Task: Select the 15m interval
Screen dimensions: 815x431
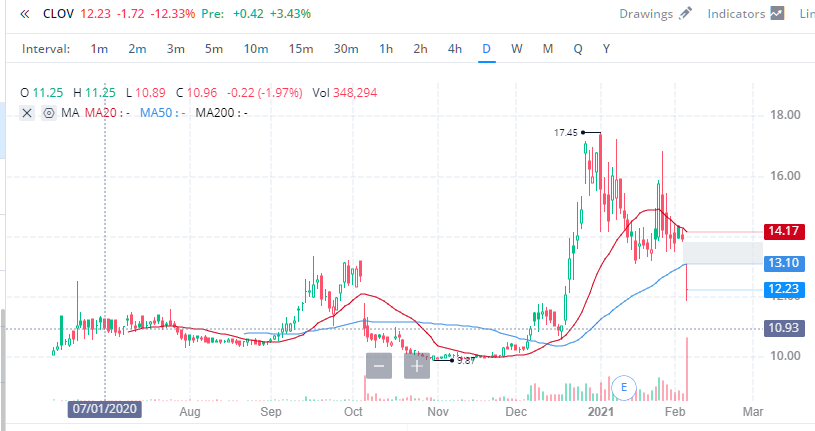Action: [x=301, y=49]
